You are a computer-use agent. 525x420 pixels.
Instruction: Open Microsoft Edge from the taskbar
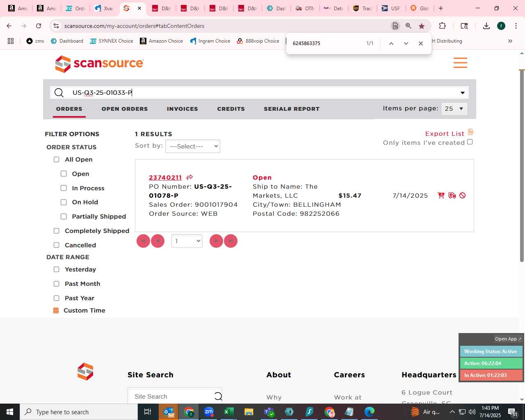click(370, 412)
